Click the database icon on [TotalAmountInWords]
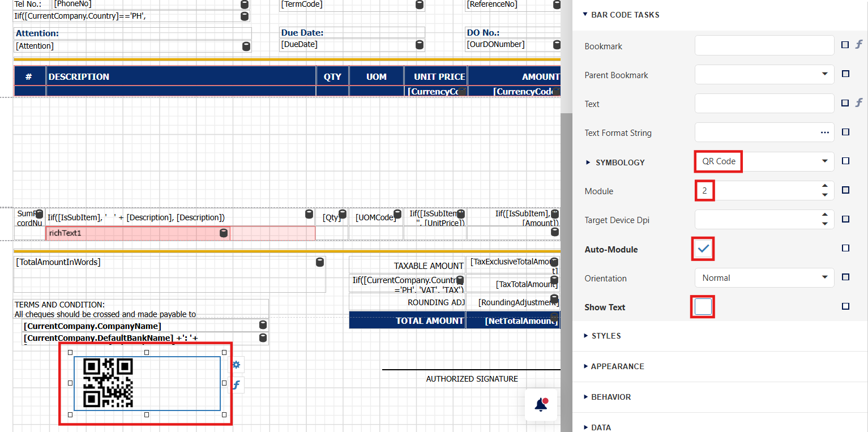The height and width of the screenshot is (432, 868). click(320, 262)
